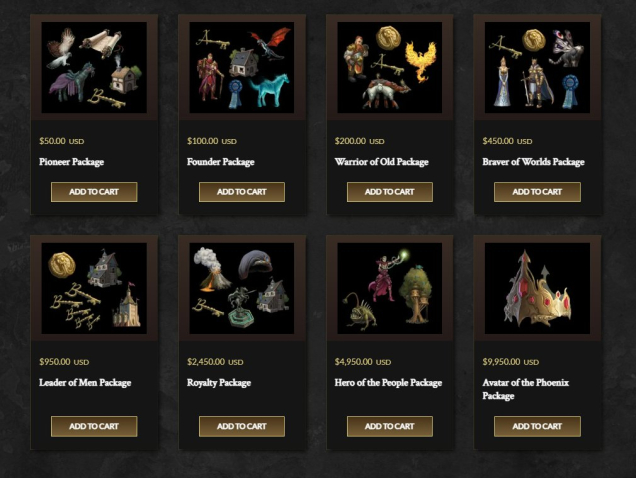Add Avatar of the Phoenix Package to cart
Screen dimensions: 636x478
[537, 426]
